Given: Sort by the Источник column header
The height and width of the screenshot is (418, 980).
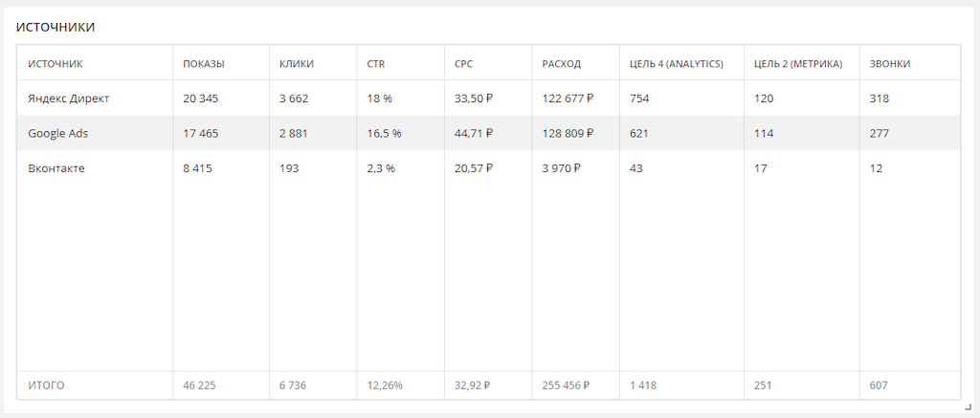Looking at the screenshot, I should tap(56, 64).
